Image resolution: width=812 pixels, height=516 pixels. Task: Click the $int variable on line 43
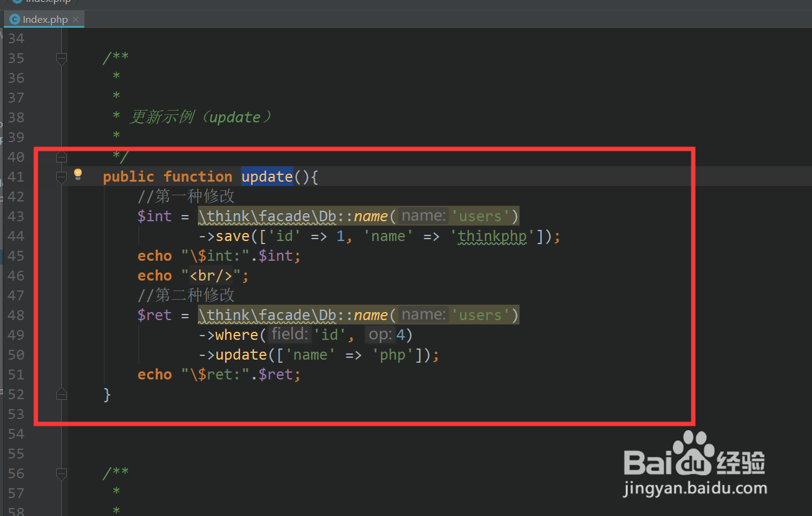155,216
